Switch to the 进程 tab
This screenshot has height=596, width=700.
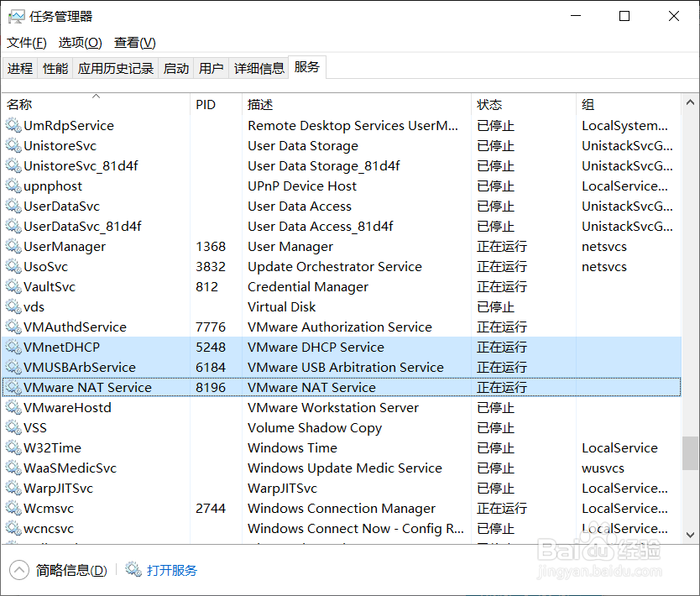20,69
